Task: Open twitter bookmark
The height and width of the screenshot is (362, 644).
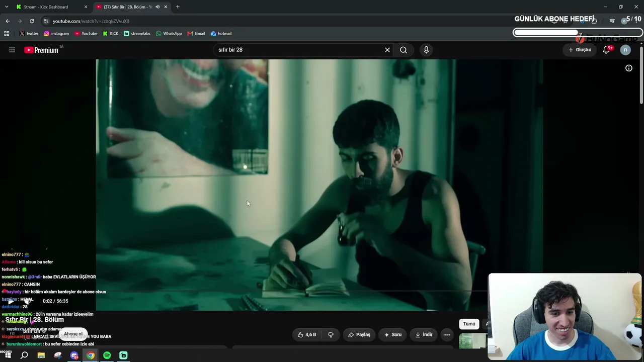Action: click(29, 34)
